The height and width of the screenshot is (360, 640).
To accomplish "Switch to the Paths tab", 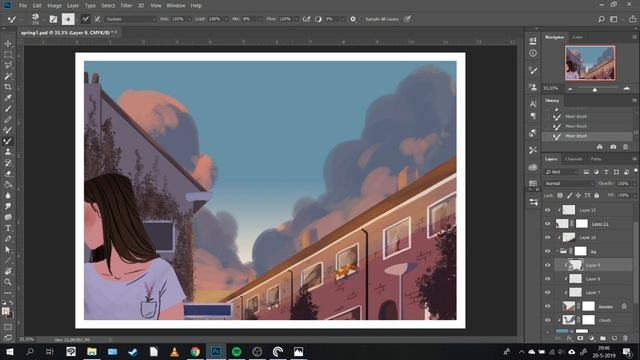I will click(596, 159).
